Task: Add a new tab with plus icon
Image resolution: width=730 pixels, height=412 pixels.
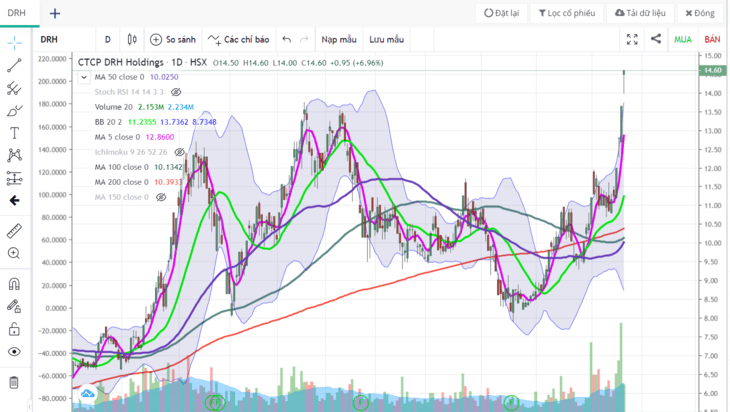Action: 55,14
